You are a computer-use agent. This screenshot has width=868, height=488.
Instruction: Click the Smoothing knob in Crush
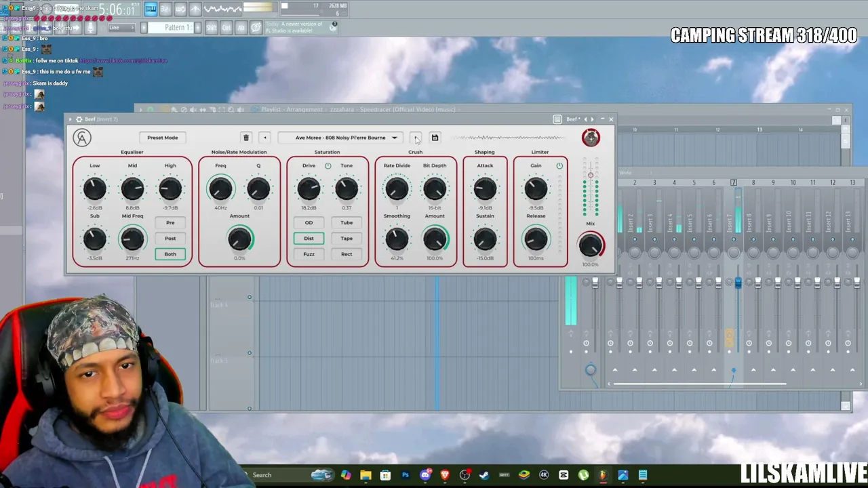pyautogui.click(x=397, y=239)
